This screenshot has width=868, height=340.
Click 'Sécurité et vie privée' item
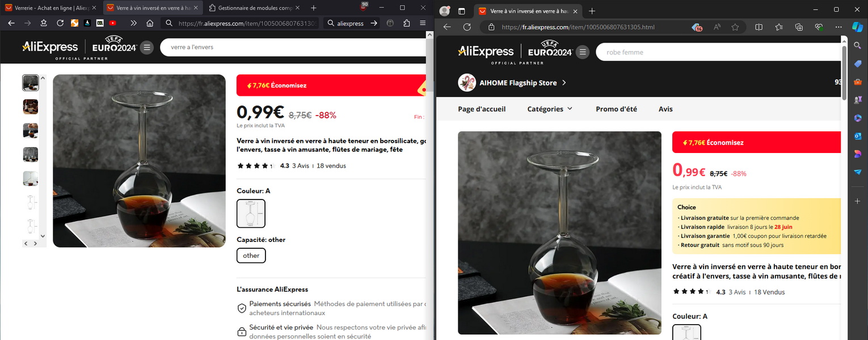coord(331,331)
